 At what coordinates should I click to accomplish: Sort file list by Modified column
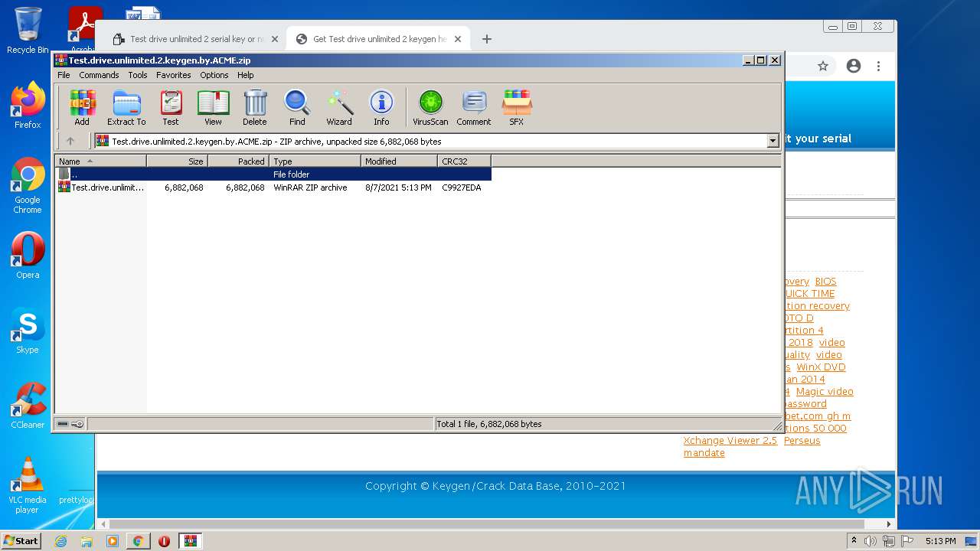399,161
